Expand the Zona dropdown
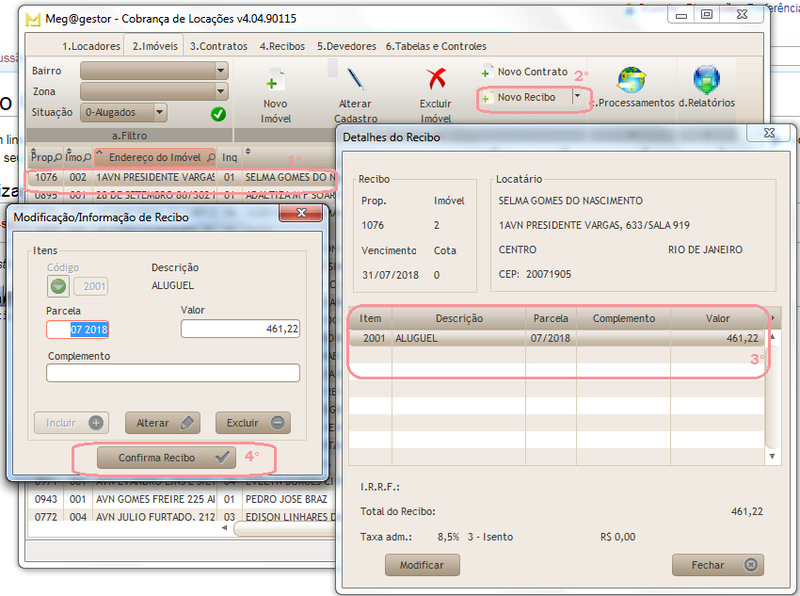This screenshot has width=800, height=596. (221, 92)
